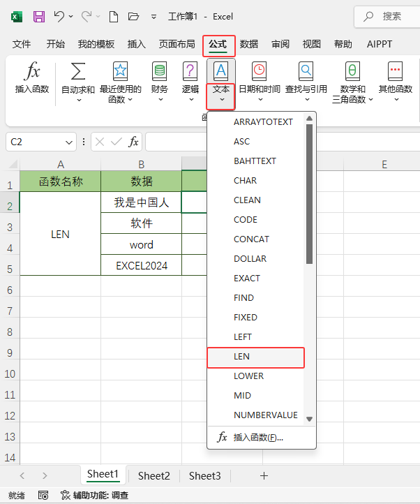Switch to the 我的模板 tab
Viewport: 420px width, 504px height.
[96, 44]
